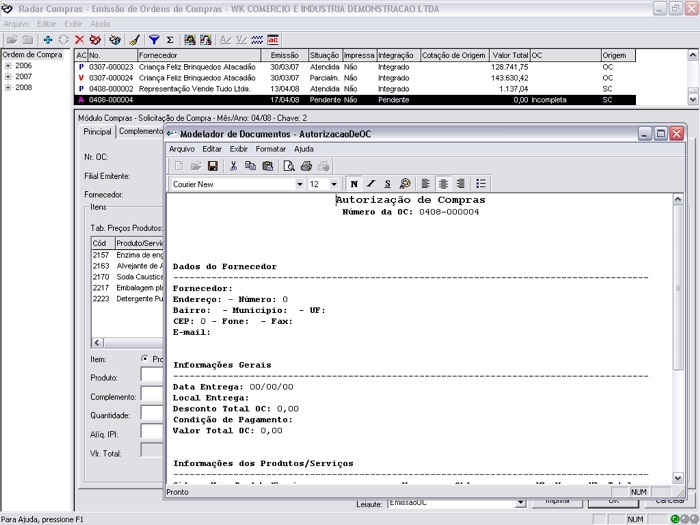700x525 pixels.
Task: Expand the 2007 tree node
Action: click(8, 76)
